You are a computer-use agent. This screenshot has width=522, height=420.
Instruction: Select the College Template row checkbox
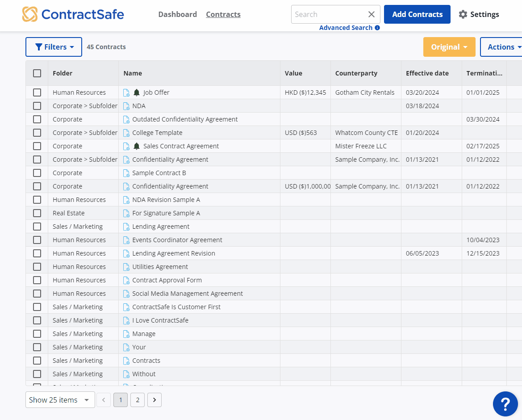pyautogui.click(x=37, y=133)
